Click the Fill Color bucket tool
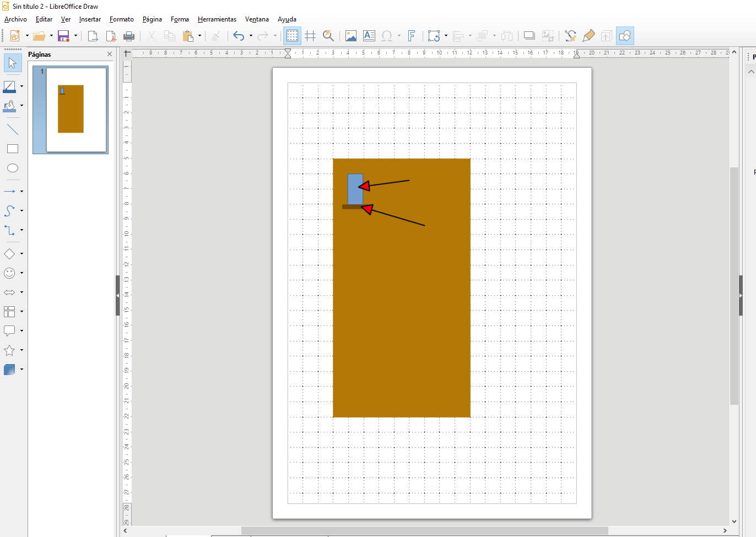The width and height of the screenshot is (756, 537). [x=9, y=106]
